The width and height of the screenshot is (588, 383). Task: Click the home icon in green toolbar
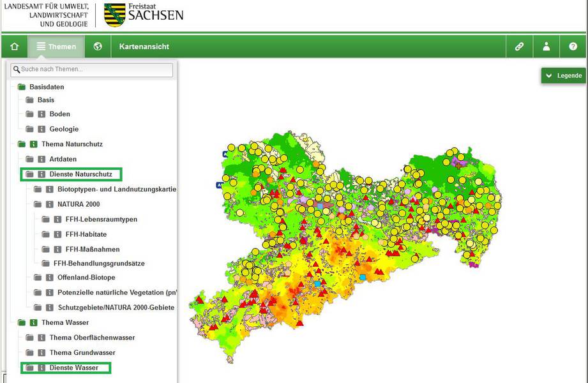14,47
